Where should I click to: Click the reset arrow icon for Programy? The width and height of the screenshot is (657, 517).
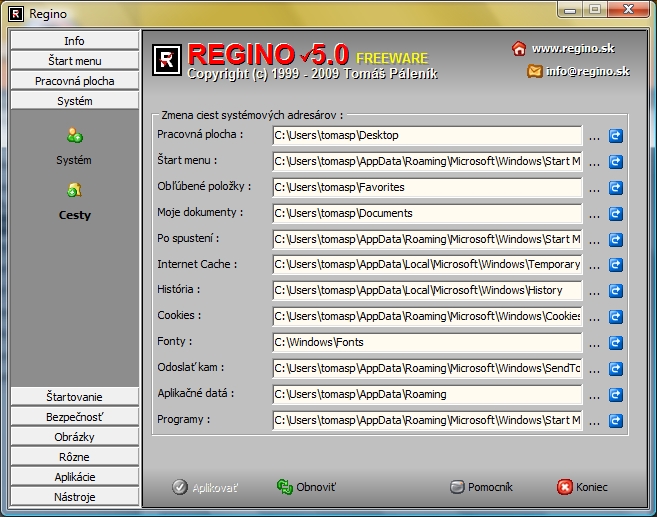coord(616,421)
